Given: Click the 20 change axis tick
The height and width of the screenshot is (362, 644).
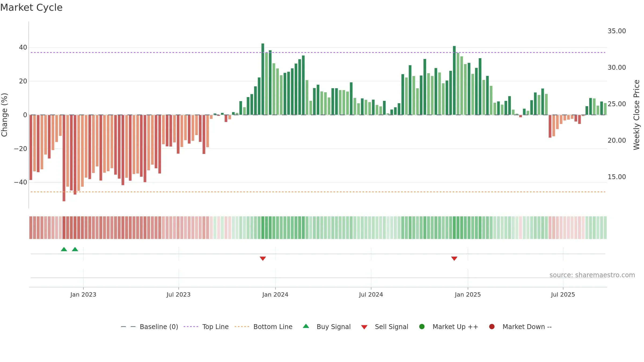Looking at the screenshot, I should point(23,81).
